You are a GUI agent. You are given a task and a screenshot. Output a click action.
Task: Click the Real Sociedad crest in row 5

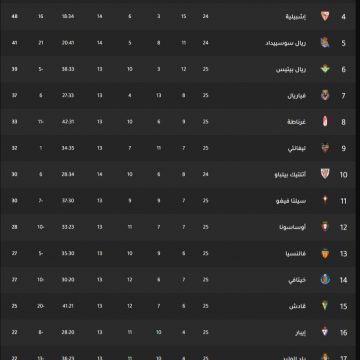(325, 43)
